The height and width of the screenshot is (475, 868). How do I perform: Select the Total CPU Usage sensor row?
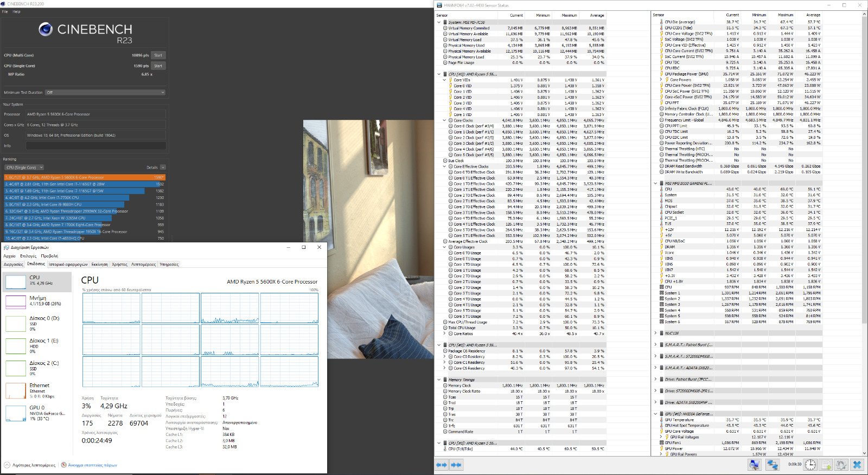524,328
